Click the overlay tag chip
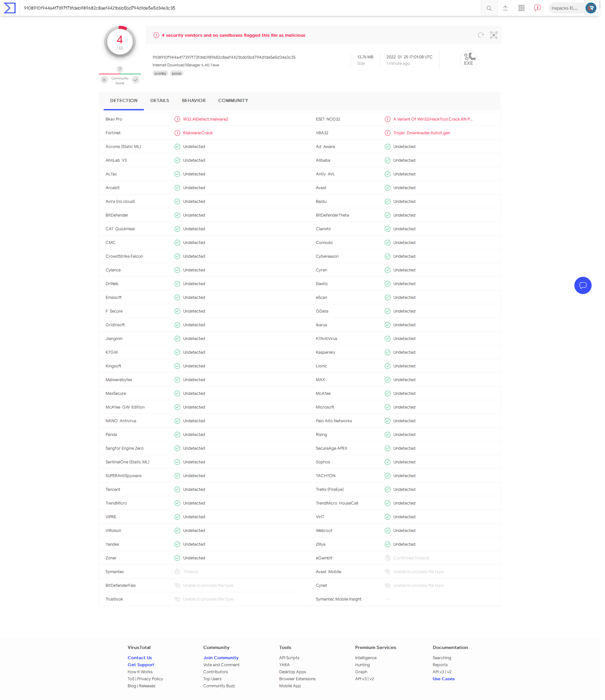The width and height of the screenshot is (605, 700). (160, 73)
